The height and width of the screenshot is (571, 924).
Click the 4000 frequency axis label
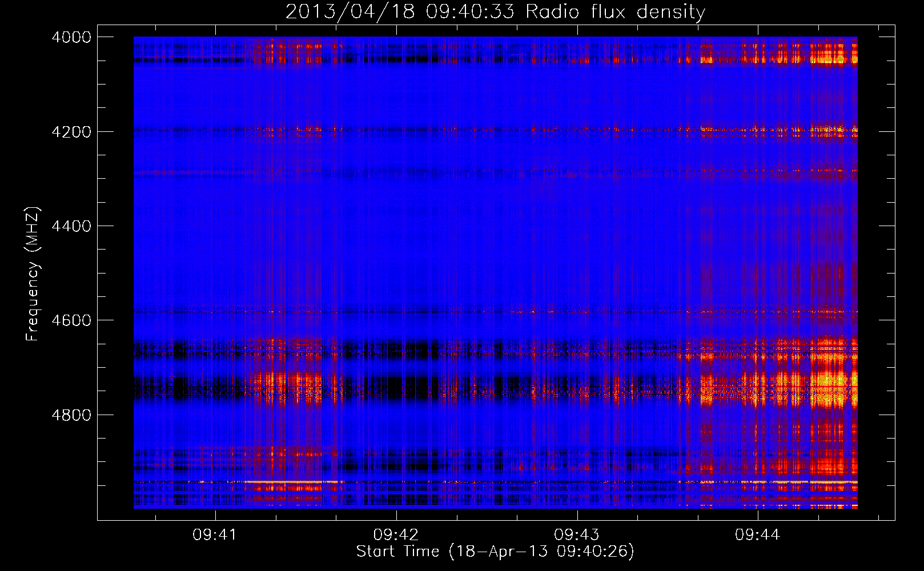click(x=71, y=37)
